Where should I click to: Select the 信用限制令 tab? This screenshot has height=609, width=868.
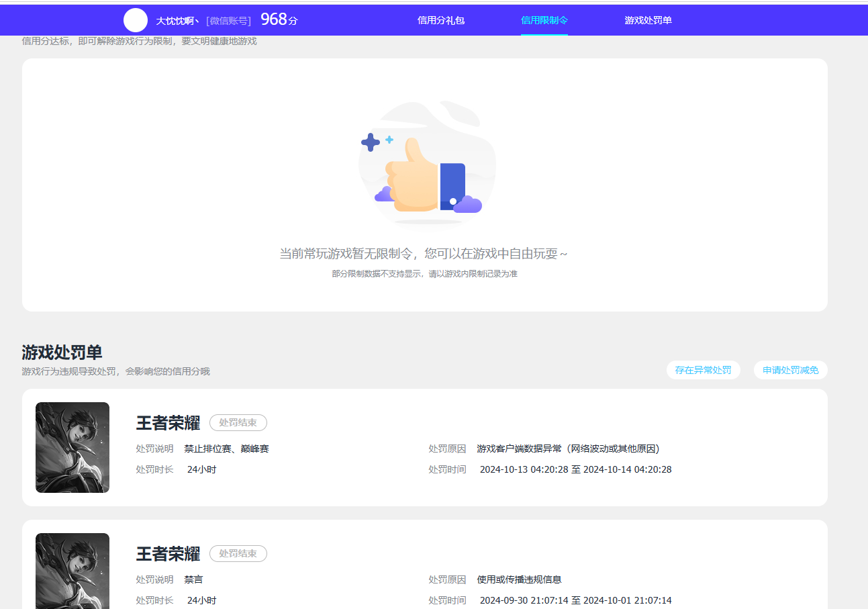tap(544, 20)
